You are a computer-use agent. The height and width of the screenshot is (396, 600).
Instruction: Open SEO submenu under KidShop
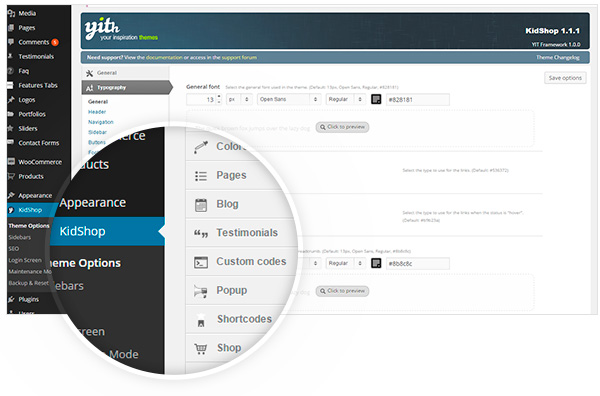pos(14,249)
